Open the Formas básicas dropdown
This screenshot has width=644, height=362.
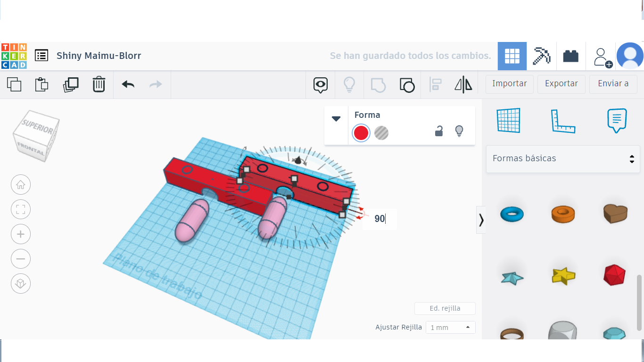click(563, 159)
